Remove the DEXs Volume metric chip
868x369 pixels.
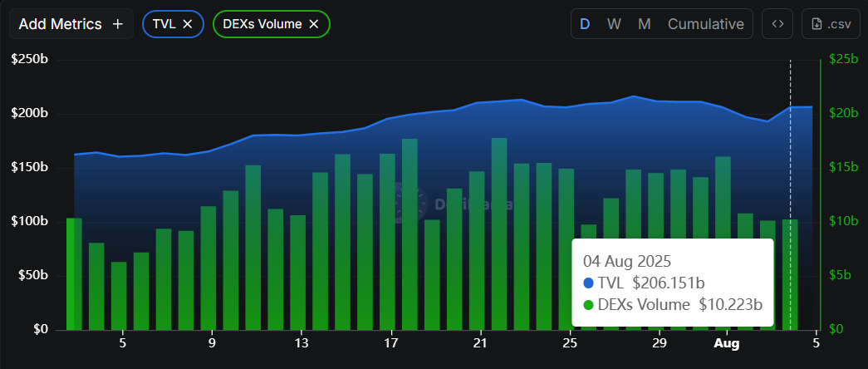click(x=313, y=24)
